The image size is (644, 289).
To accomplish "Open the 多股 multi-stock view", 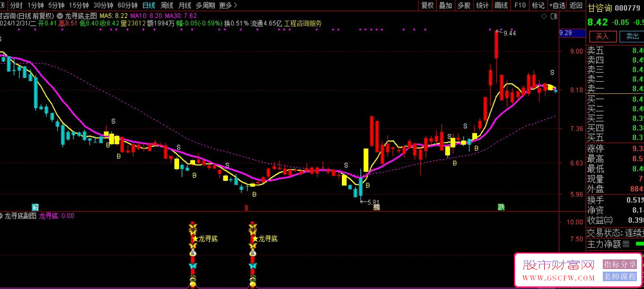I will 464,5.
